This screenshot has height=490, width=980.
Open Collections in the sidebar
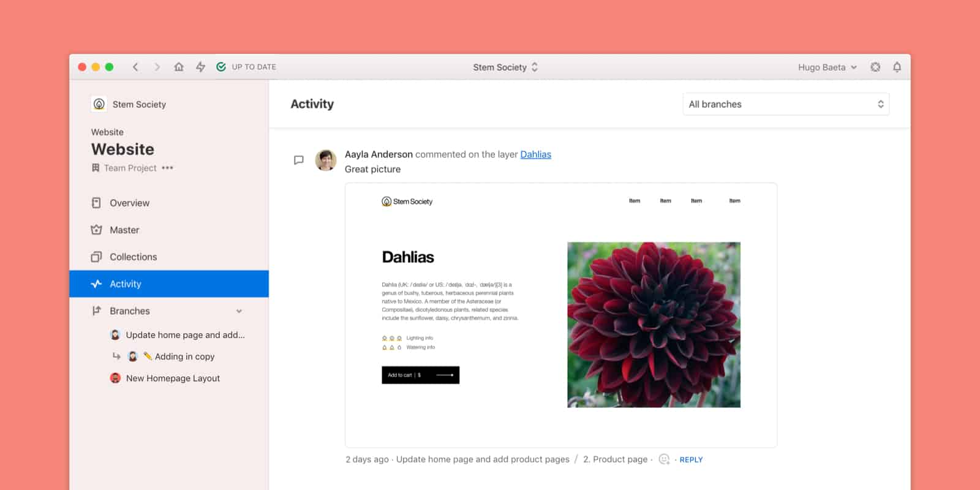[x=169, y=257]
